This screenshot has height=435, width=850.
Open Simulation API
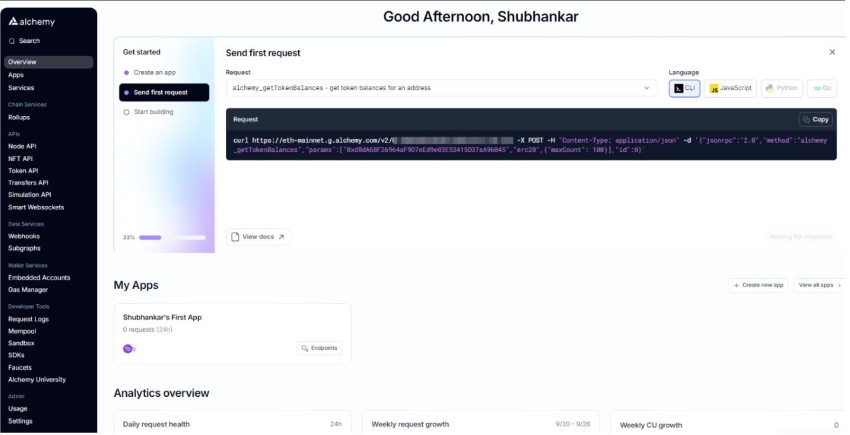click(x=30, y=195)
